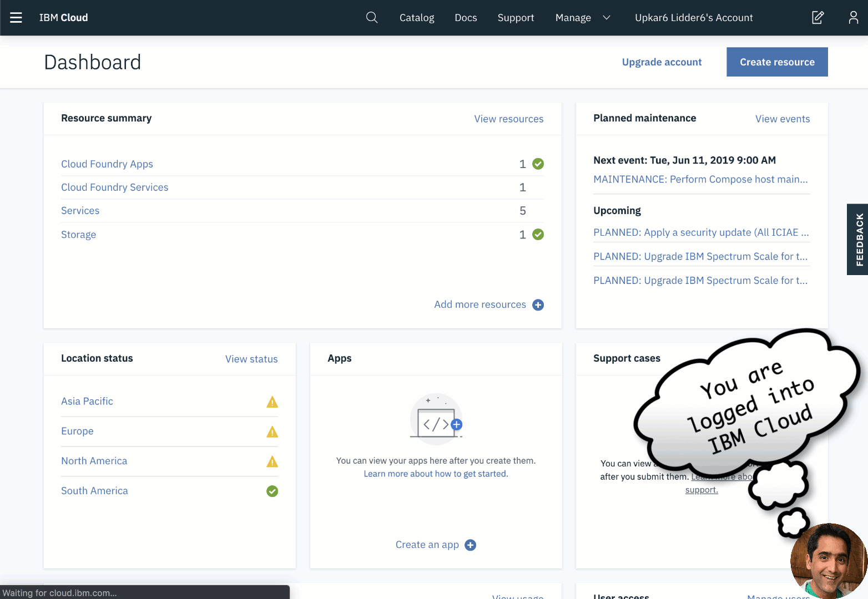Click the code window illustration in Apps
868x599 pixels.
436,419
